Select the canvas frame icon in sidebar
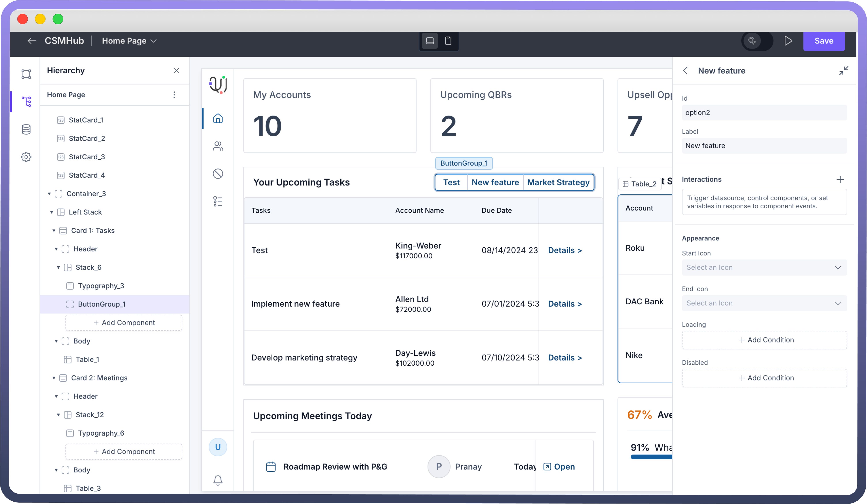 click(x=26, y=74)
